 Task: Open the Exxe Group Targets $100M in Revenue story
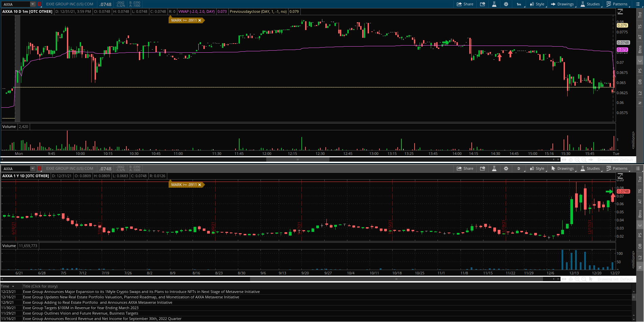click(x=80, y=308)
